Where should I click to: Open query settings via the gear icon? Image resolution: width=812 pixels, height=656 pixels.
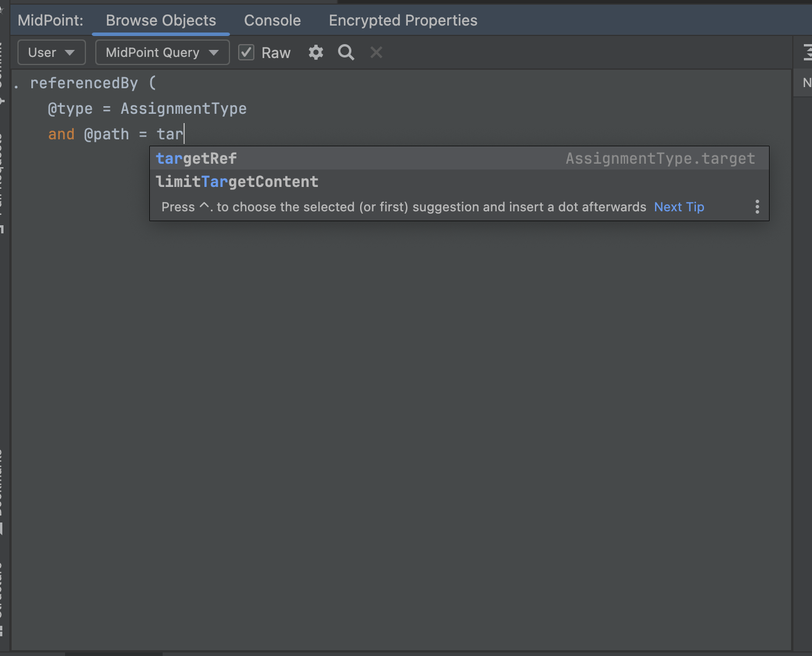tap(315, 52)
